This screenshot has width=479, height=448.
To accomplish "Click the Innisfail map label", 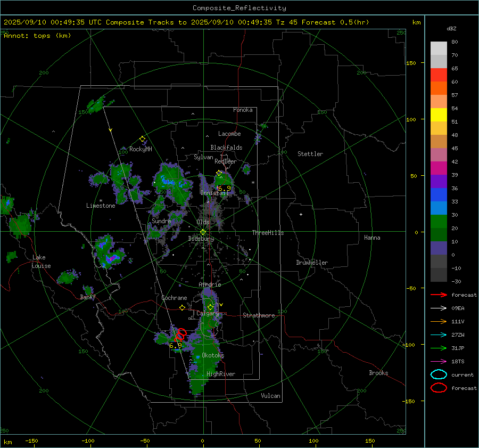I will click(214, 193).
